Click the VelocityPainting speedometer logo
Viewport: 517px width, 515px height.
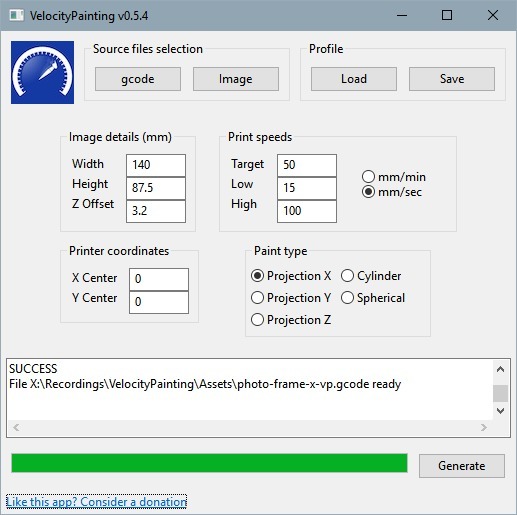tap(42, 72)
